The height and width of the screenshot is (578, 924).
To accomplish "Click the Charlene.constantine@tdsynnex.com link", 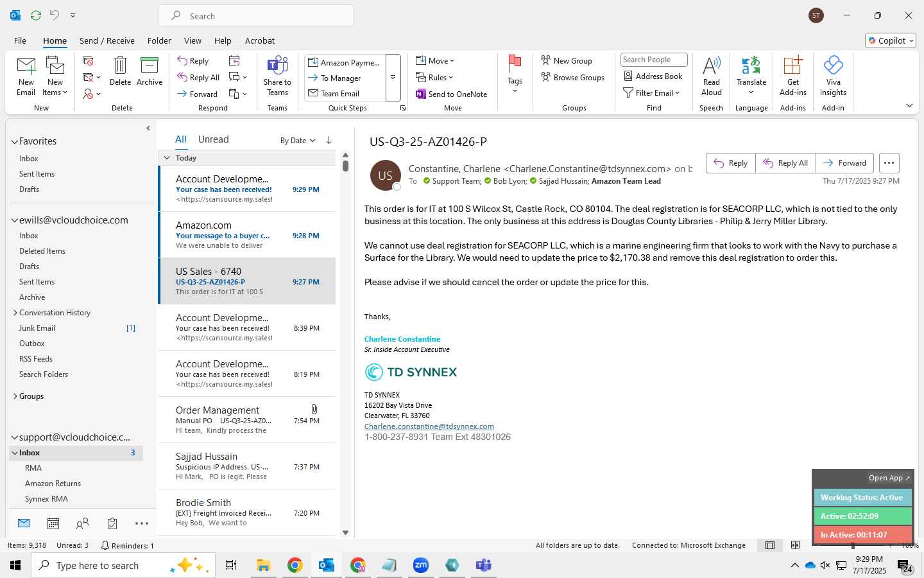I will coord(429,426).
